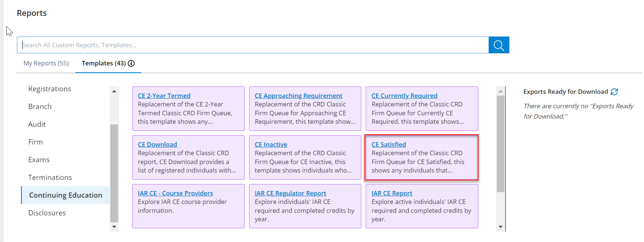The height and width of the screenshot is (242, 644).
Task: Click the Templates info icon
Action: click(131, 64)
